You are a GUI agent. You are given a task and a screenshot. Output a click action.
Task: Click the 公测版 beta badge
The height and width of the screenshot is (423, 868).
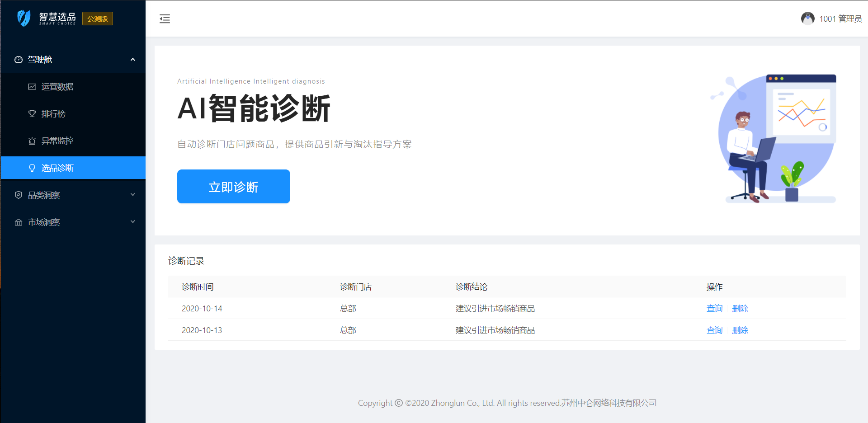[x=98, y=19]
